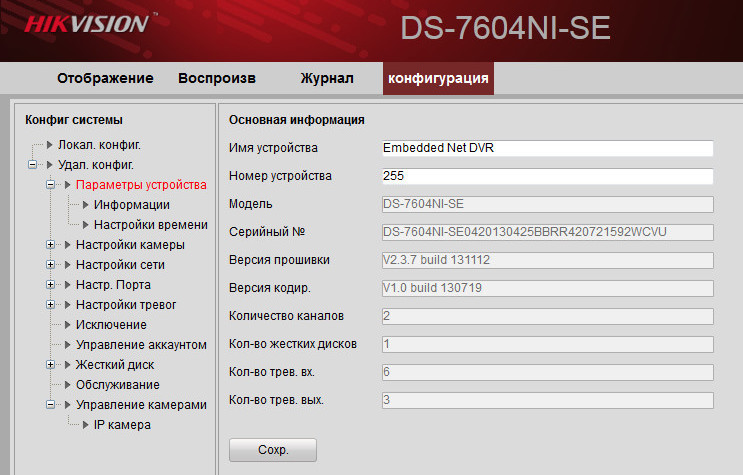
Task: Click the Версия прошивки field
Action: pyautogui.click(x=547, y=260)
